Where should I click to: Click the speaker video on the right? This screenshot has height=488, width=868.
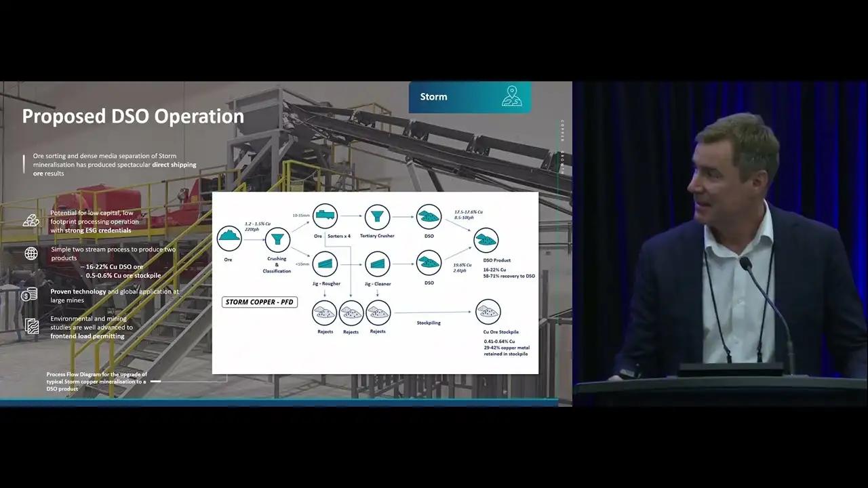coord(720,244)
